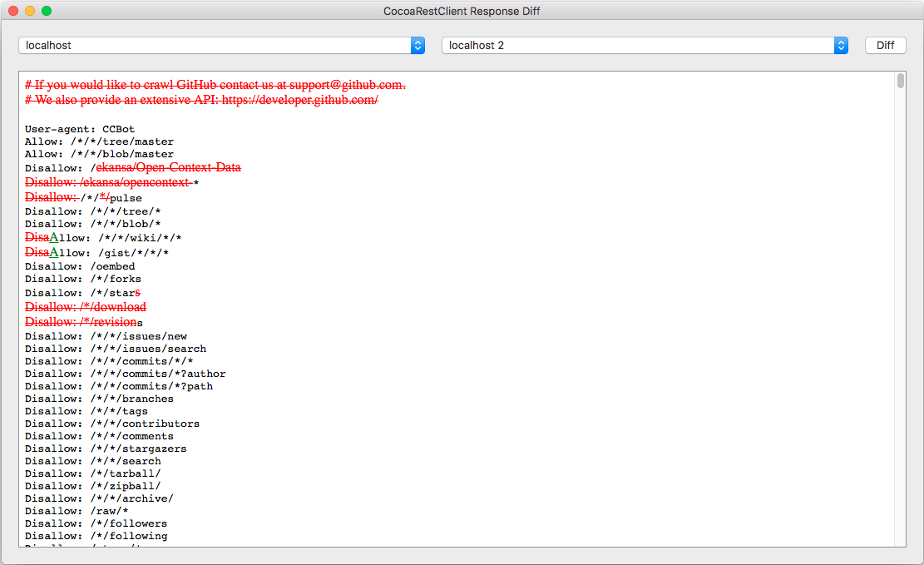
Task: Minimize the Response Diff window
Action: tap(30, 11)
